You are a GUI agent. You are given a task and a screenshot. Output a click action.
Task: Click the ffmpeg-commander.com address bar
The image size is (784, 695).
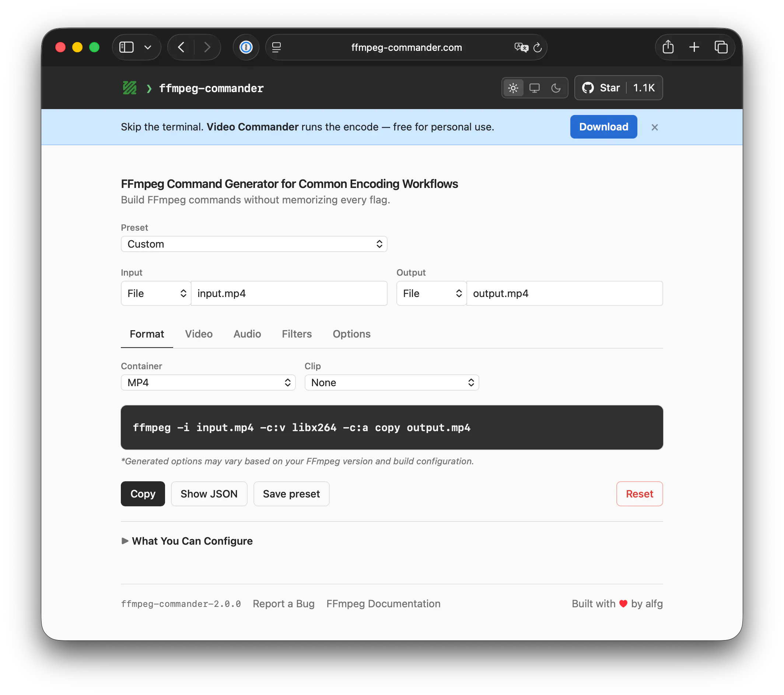click(406, 47)
